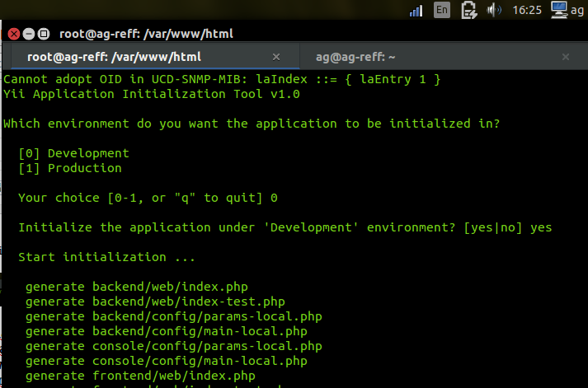Open the network signal indicator

click(x=416, y=11)
